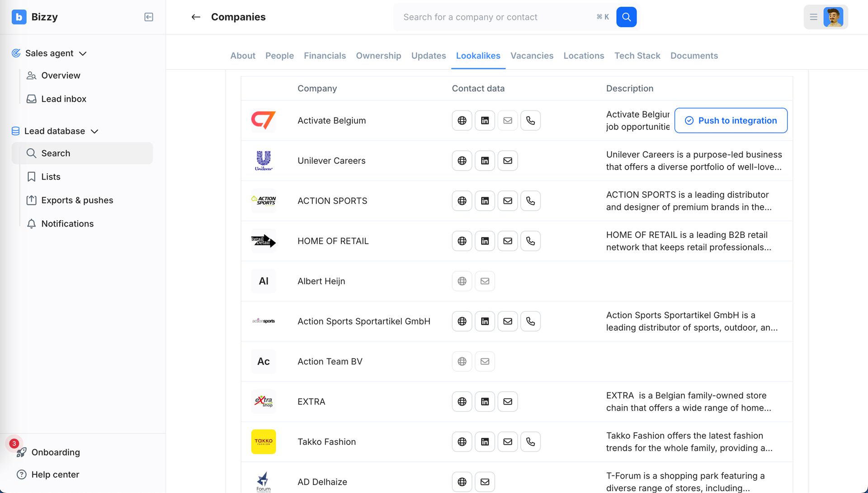
Task: Open Unilever Careers LinkedIn icon
Action: pos(485,161)
